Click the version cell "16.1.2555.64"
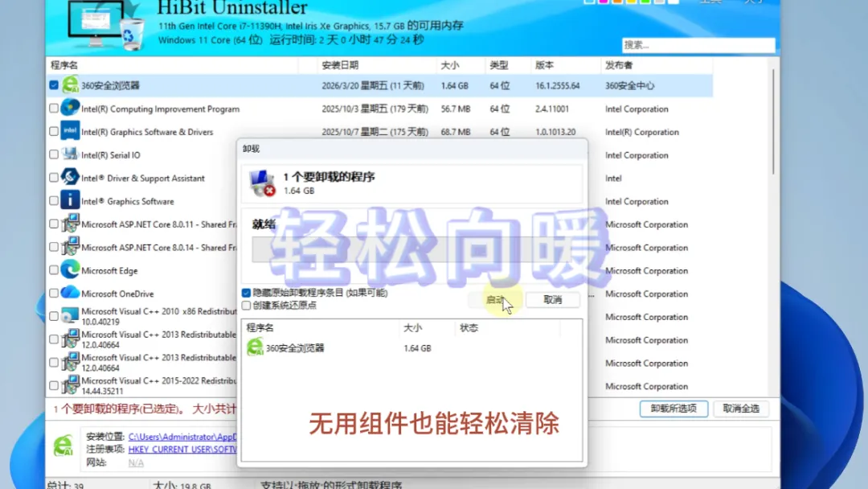The image size is (868, 489). pos(558,85)
